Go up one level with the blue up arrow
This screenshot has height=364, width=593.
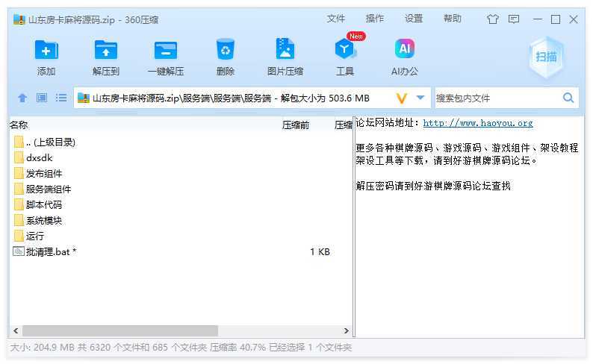pos(22,98)
